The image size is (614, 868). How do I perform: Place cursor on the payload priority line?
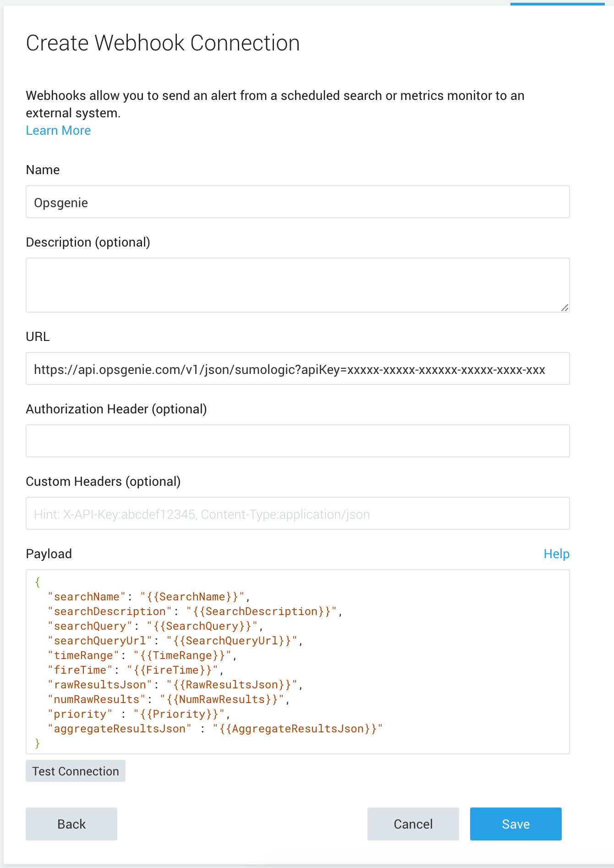[x=138, y=714]
